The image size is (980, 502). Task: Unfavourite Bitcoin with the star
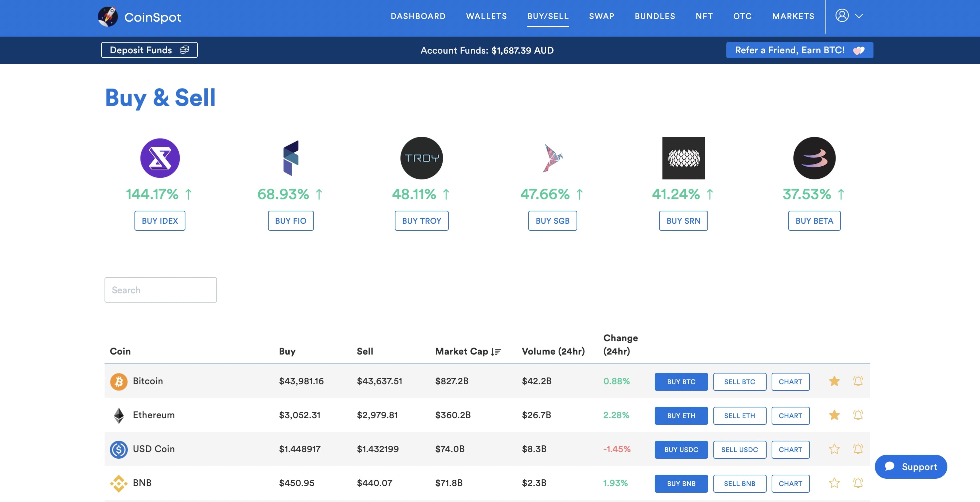[x=834, y=381]
